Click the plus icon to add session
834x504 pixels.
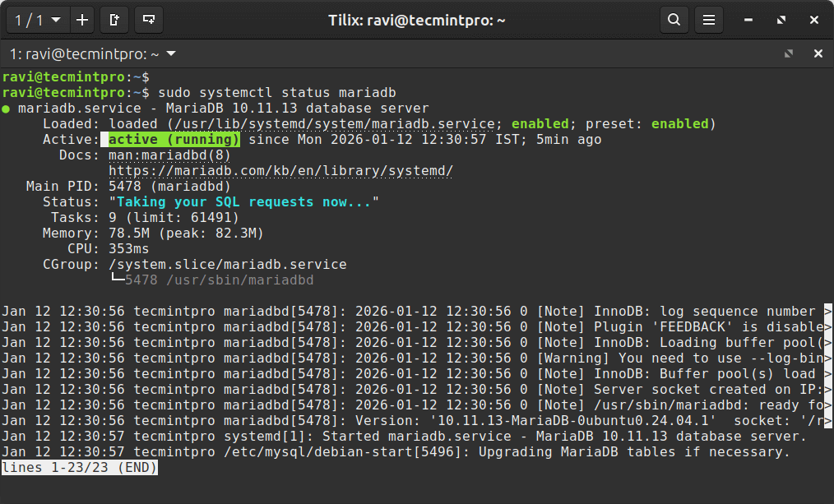point(81,19)
